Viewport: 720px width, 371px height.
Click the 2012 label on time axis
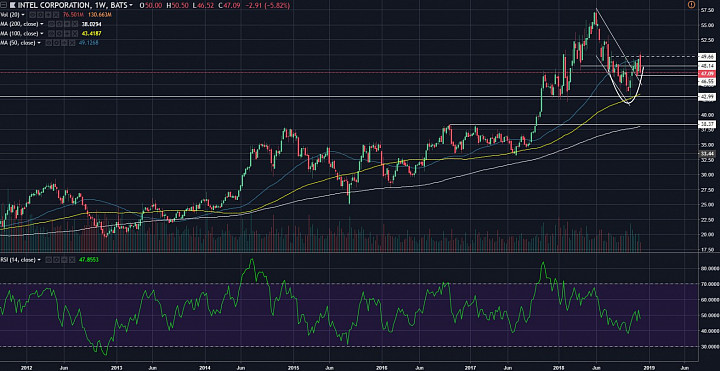point(27,367)
